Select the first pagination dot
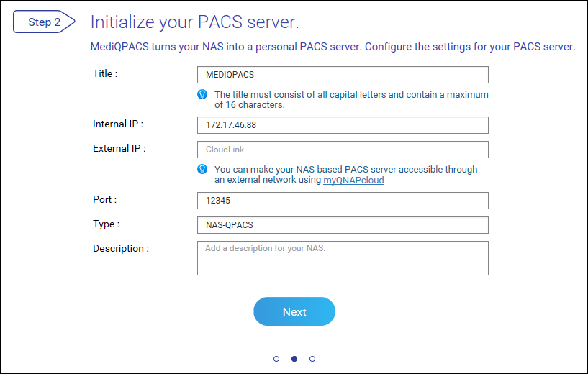This screenshot has height=374, width=588. click(x=276, y=358)
